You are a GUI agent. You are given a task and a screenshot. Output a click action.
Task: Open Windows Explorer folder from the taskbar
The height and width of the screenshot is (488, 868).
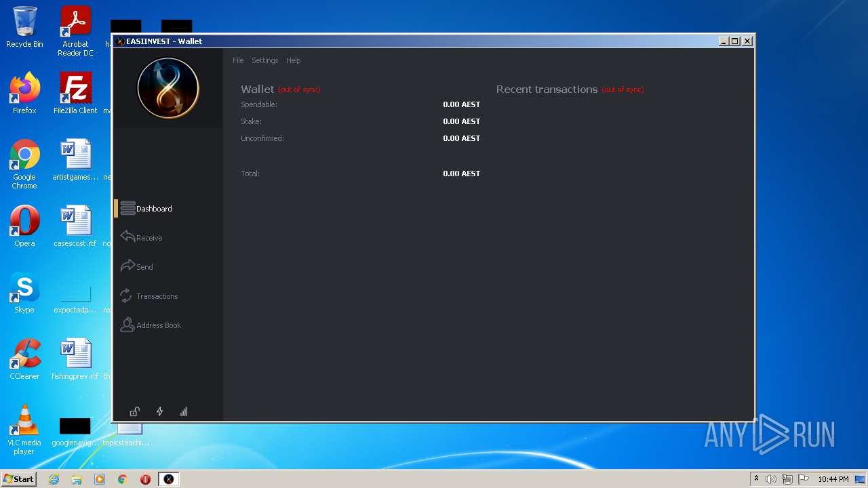[x=77, y=479]
